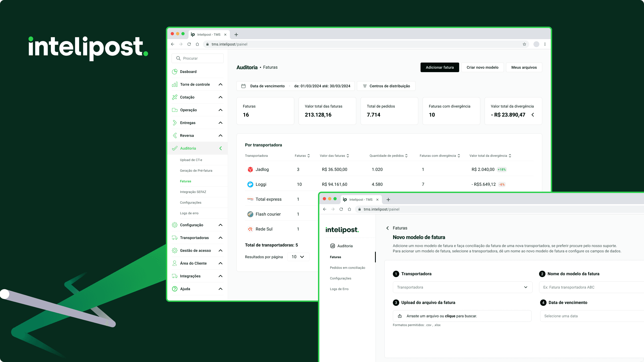The width and height of the screenshot is (644, 362).
Task: Click the profile avatar in rear browser toolbar
Action: [536, 44]
